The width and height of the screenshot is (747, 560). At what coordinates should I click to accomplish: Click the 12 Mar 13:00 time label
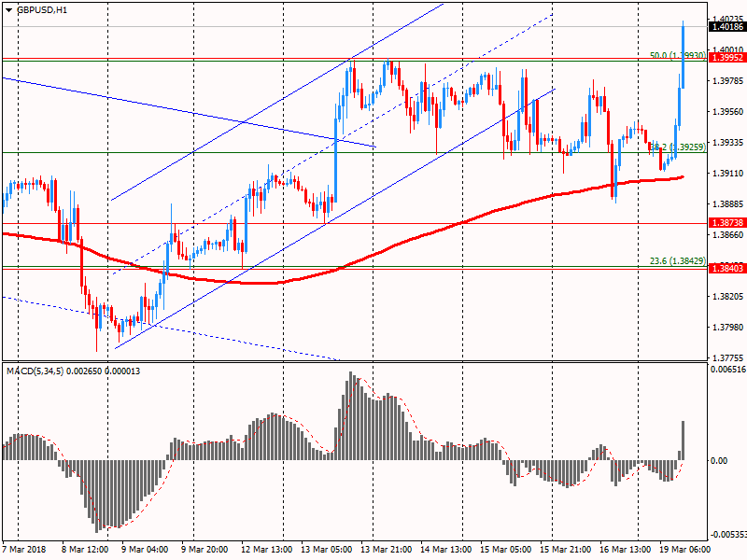[x=266, y=550]
